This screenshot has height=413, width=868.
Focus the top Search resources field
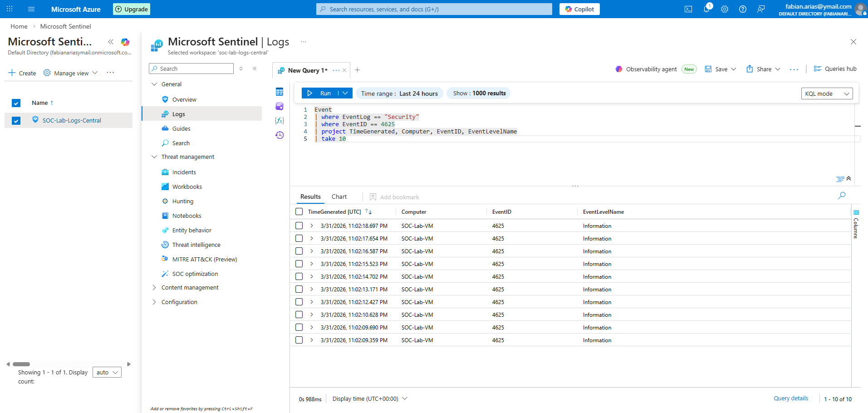(434, 9)
